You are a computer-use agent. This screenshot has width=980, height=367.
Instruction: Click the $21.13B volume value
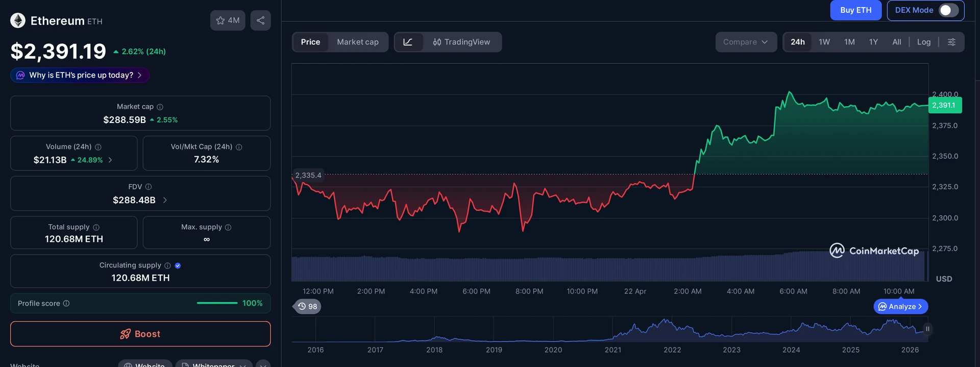[x=50, y=160]
